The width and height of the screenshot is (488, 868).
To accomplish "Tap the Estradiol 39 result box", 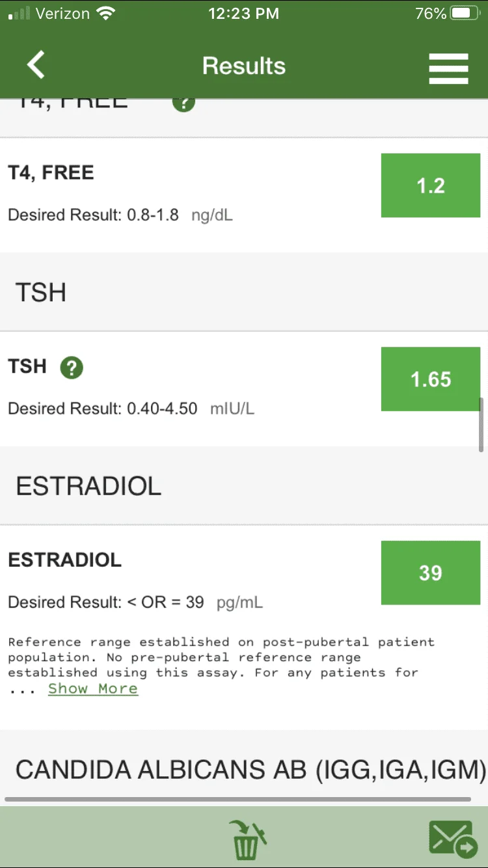I will [x=431, y=573].
